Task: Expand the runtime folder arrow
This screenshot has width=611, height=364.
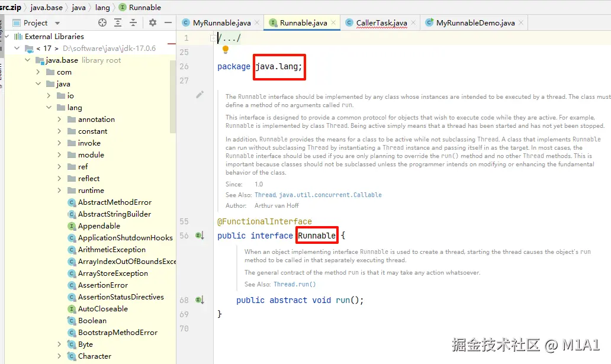Action: click(x=59, y=191)
